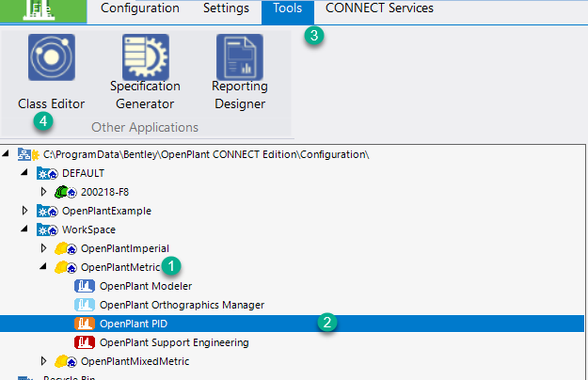Click the red OpenPlant Support Engineering icon
The height and width of the screenshot is (380, 588).
85,342
